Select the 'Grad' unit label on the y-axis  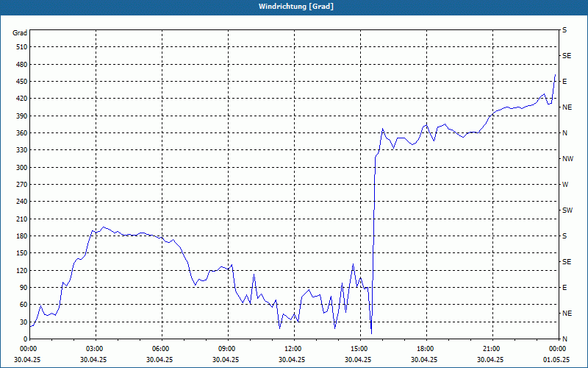click(20, 33)
